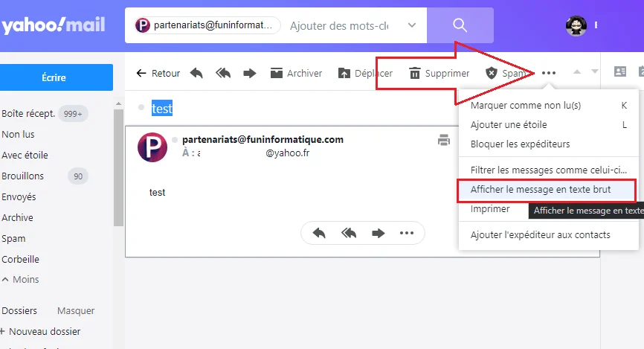Open the Archive folder
The image size is (644, 349).
[17, 217]
